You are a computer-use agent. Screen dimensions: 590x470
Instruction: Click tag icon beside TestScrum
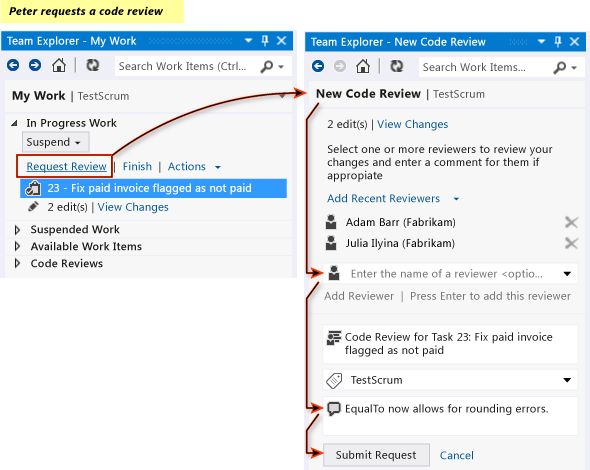pos(334,380)
